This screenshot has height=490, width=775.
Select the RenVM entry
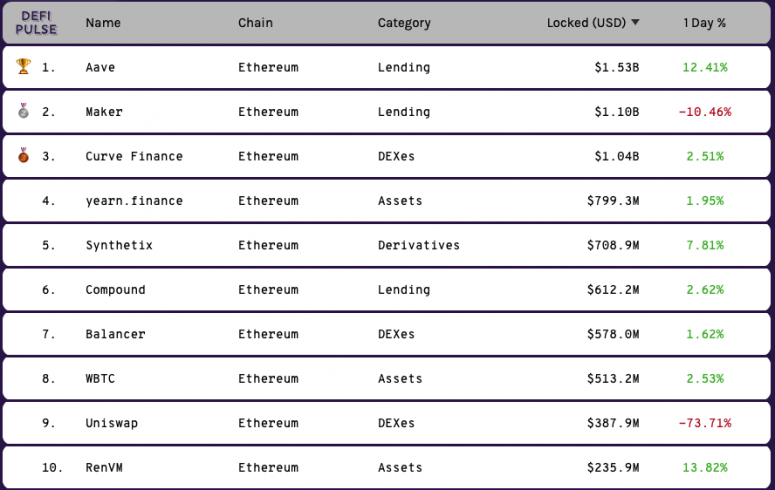[104, 468]
